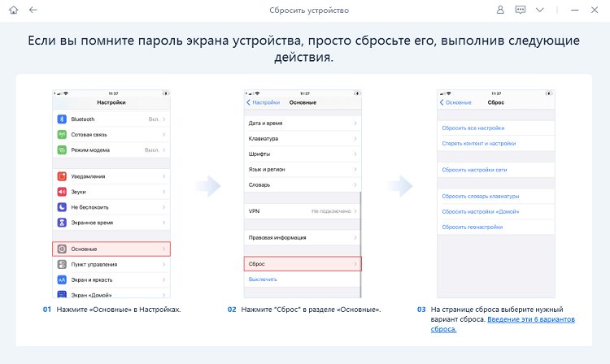
Task: Click Сбросить геонастройки text
Action: coord(473,227)
